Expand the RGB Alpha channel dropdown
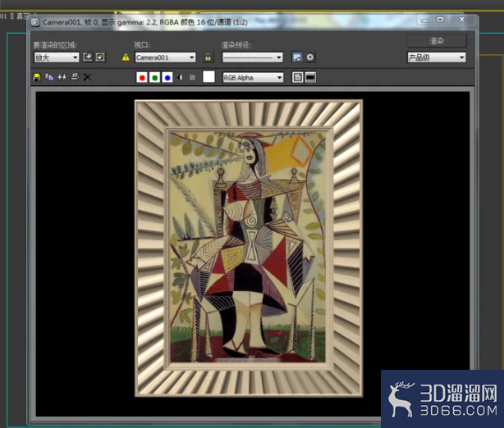The image size is (504, 428). [253, 78]
